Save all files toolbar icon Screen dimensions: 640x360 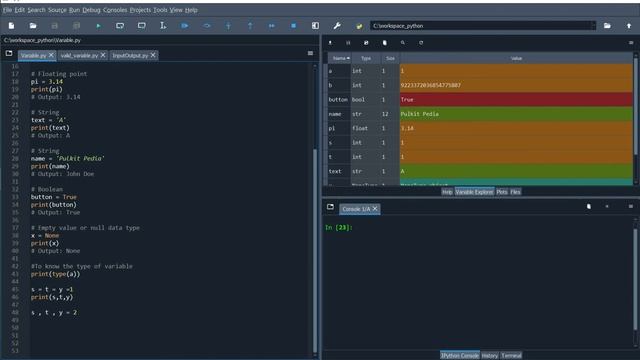[76, 26]
